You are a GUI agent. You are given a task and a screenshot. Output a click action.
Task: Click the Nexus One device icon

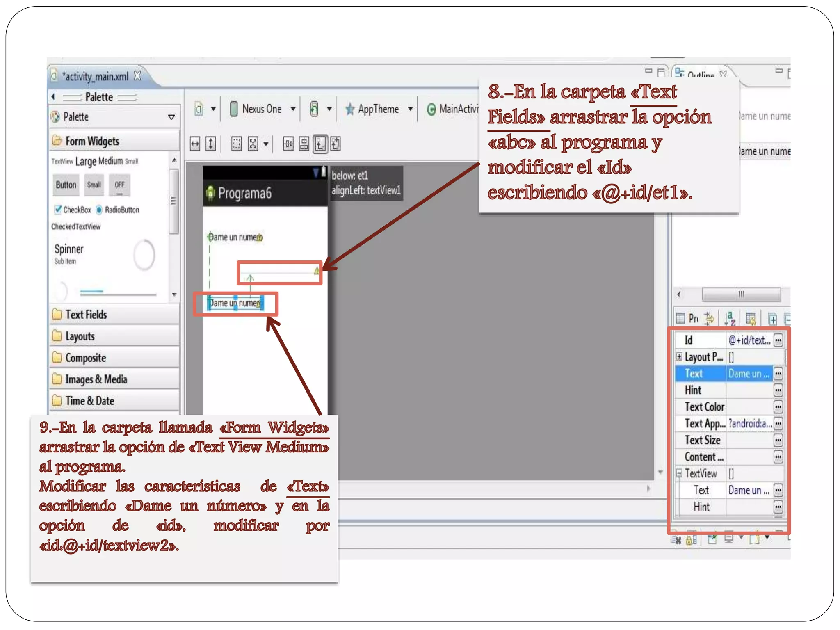click(234, 109)
